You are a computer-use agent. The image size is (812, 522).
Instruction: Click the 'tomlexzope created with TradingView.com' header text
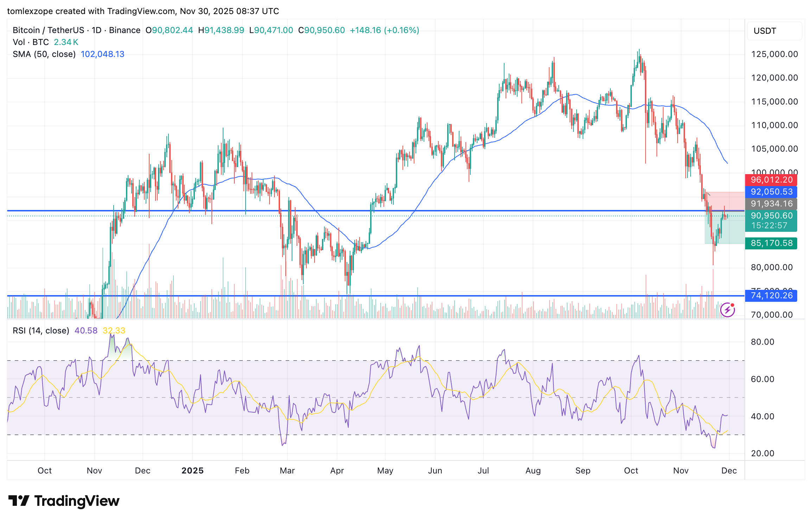click(x=91, y=11)
